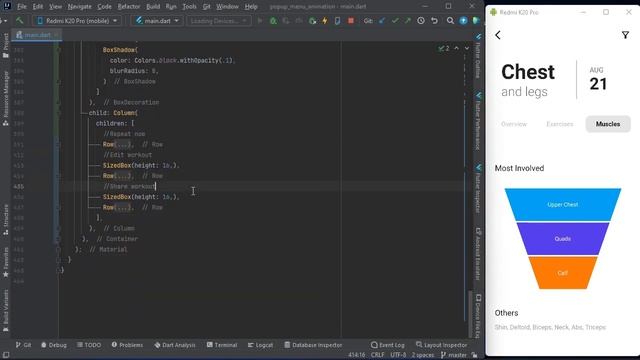Image resolution: width=640 pixels, height=360 pixels.
Task: Expand the folded Row on line 411
Action: [x=122, y=144]
